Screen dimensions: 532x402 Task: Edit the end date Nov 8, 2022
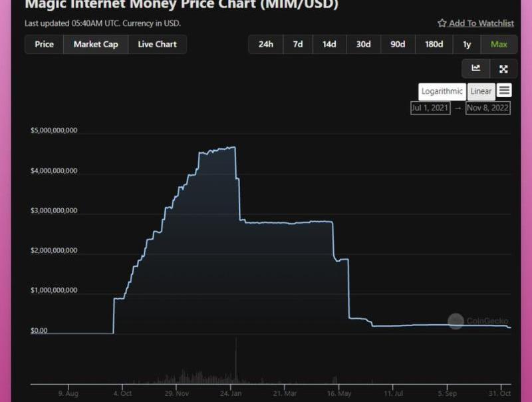[x=487, y=108]
